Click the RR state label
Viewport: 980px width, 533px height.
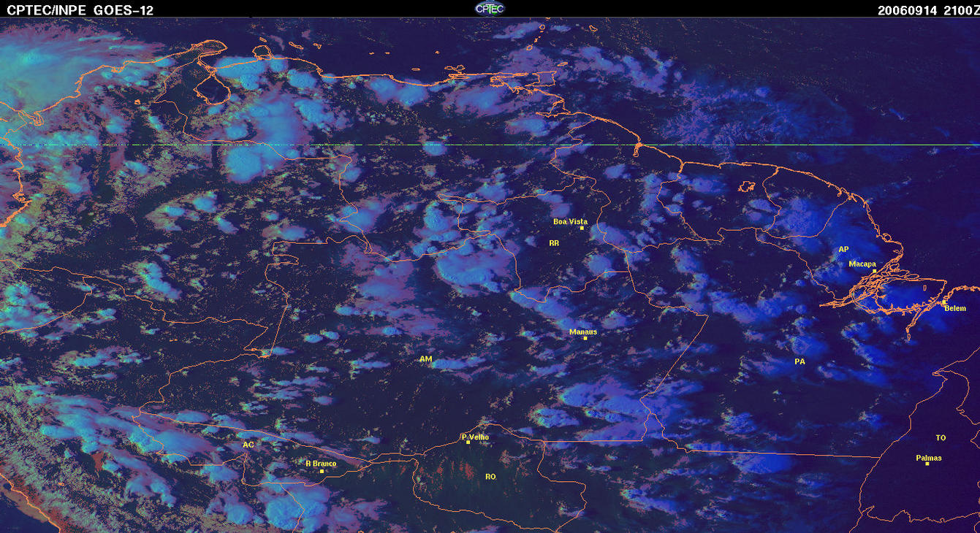(x=554, y=242)
